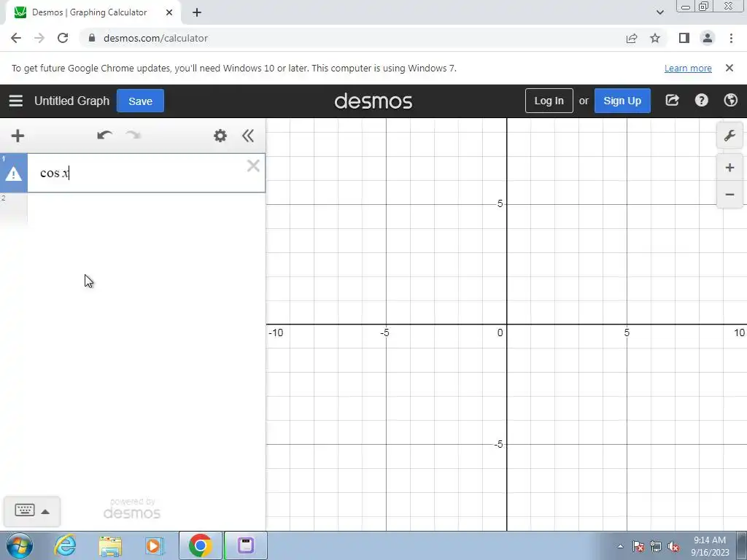Close the Desmos Graphing Calculator tab
This screenshot has height=560, width=747.
pyautogui.click(x=169, y=12)
